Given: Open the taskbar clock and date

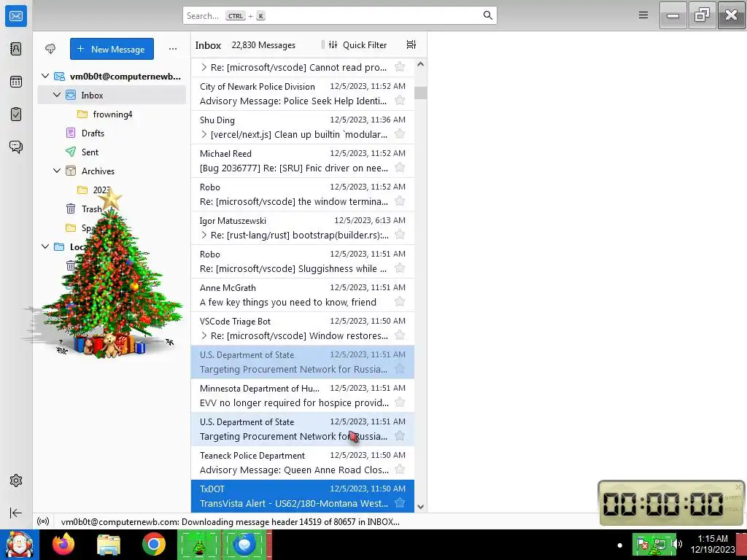Looking at the screenshot, I should 713,544.
